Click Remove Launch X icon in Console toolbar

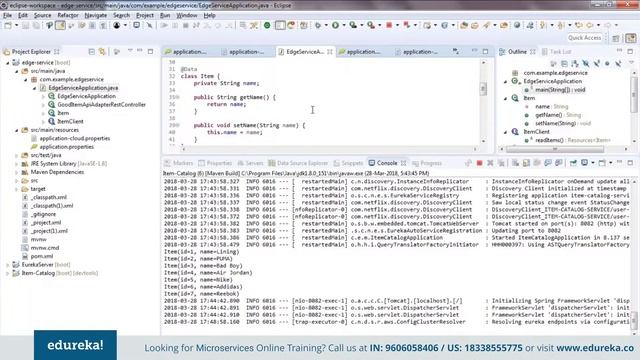tap(490, 163)
